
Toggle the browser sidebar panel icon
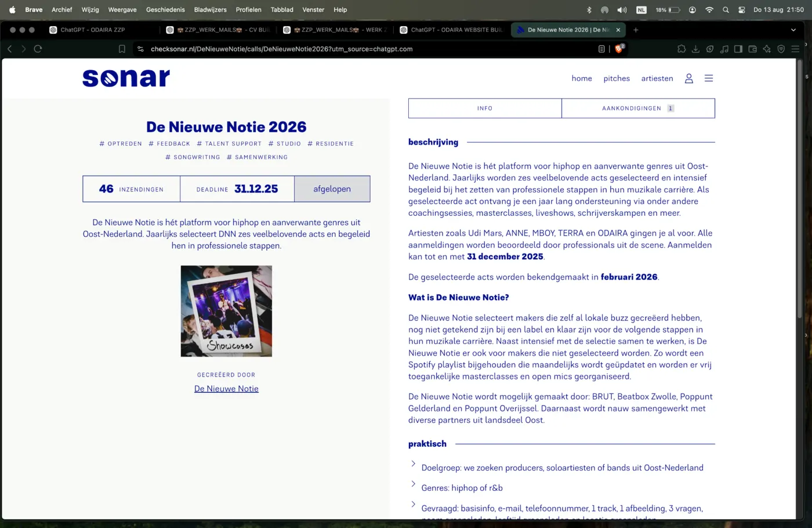pyautogui.click(x=738, y=49)
